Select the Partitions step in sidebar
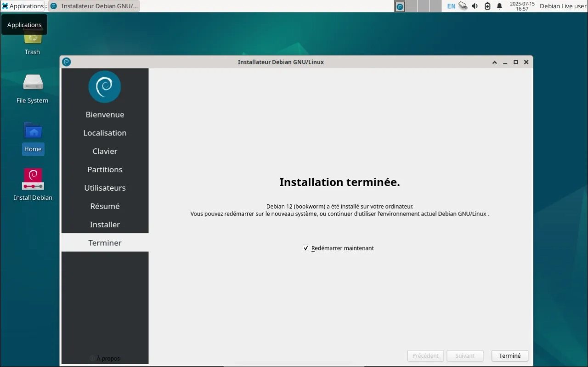The height and width of the screenshot is (367, 588). 105,169
